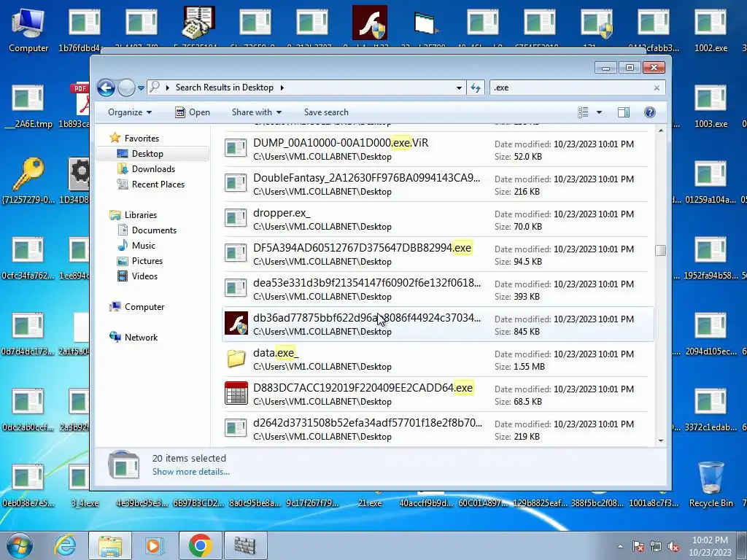The image size is (747, 560).
Task: Click Show more details link
Action: 190,472
